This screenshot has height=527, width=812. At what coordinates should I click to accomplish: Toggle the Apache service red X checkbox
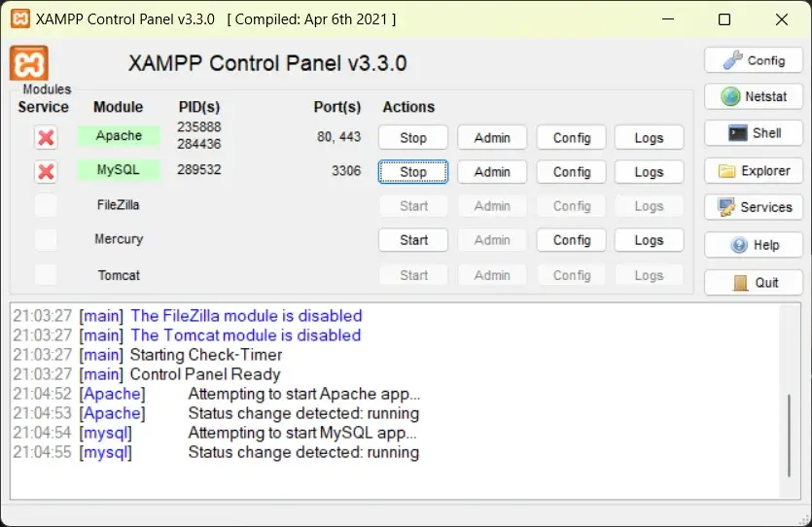[46, 137]
